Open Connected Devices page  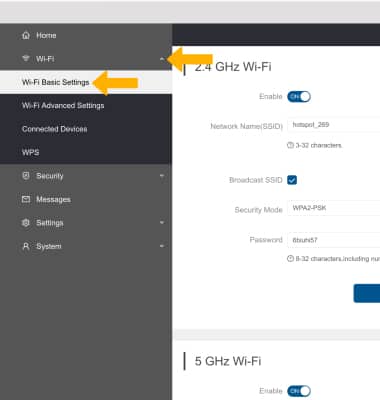[x=86, y=129]
